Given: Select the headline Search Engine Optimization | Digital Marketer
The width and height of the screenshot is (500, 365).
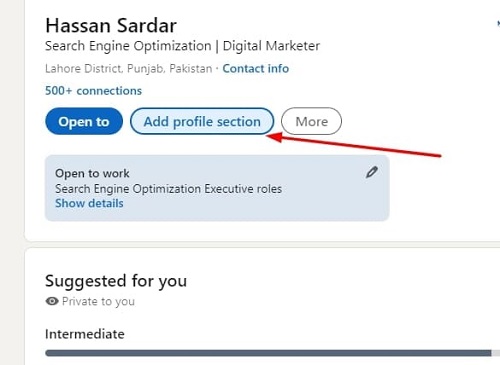Looking at the screenshot, I should (x=182, y=46).
